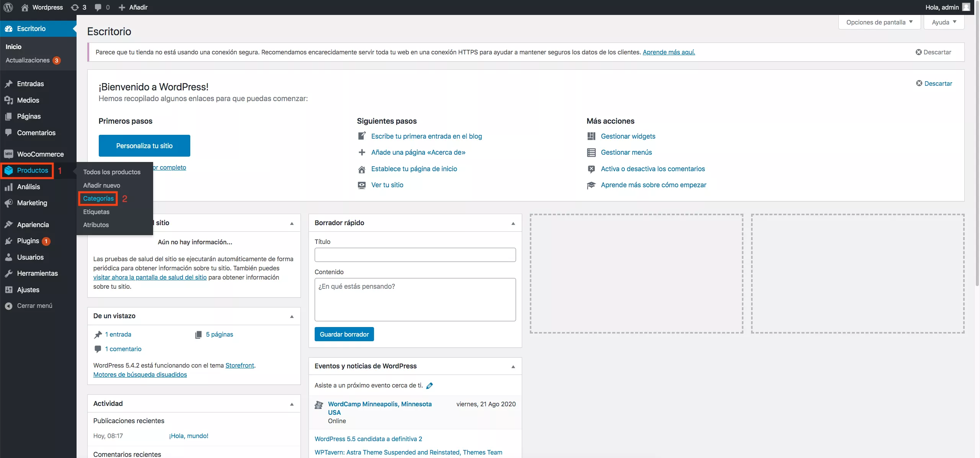
Task: Click the WooCommerce woo icon in sidebar
Action: coord(8,154)
